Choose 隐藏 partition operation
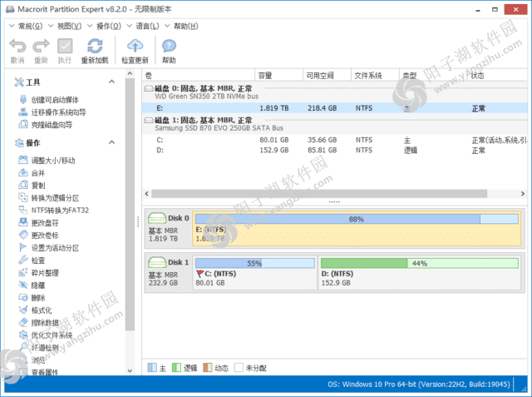This screenshot has height=397, width=532. (37, 285)
